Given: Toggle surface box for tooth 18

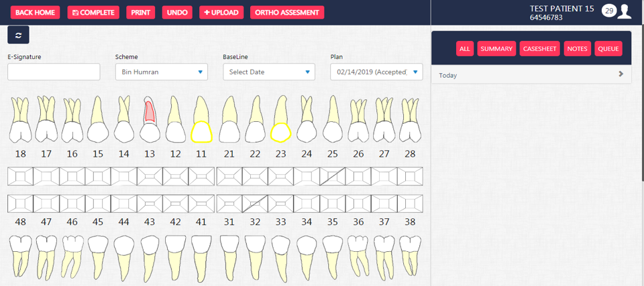Looking at the screenshot, I should click(x=20, y=176).
